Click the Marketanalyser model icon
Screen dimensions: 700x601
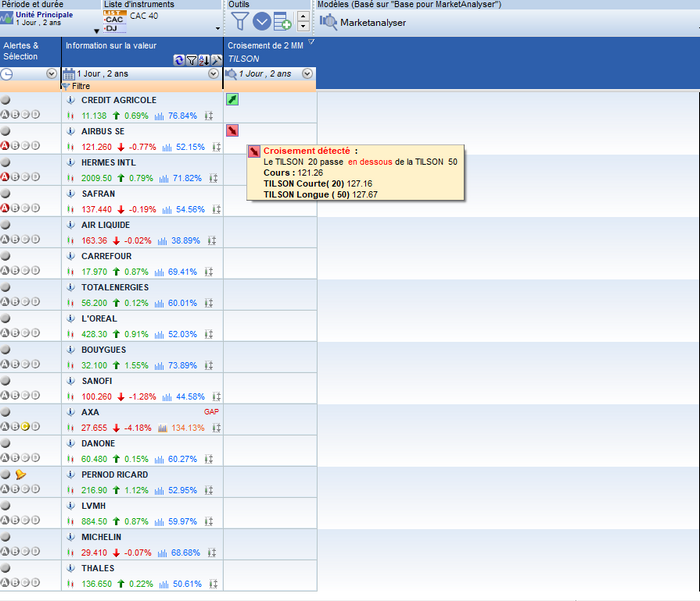(328, 21)
